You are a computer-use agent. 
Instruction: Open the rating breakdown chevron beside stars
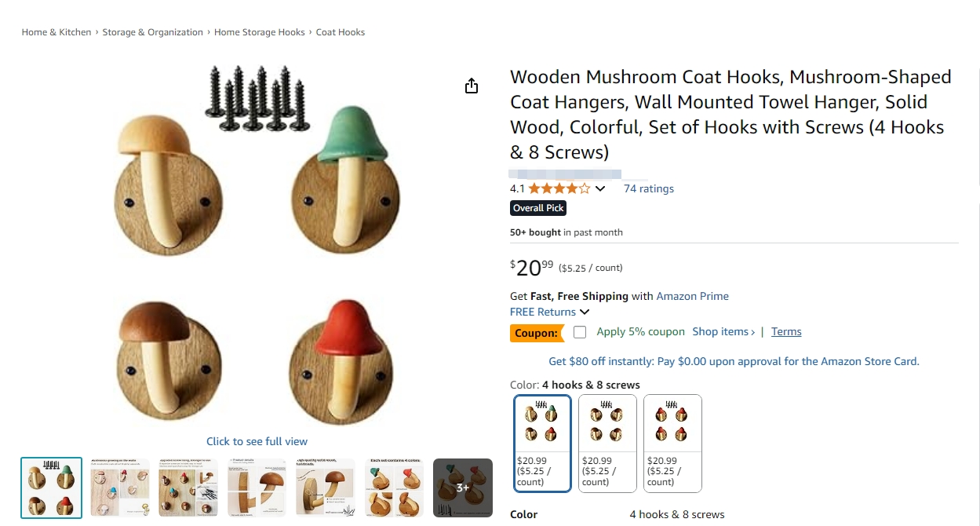tap(600, 188)
